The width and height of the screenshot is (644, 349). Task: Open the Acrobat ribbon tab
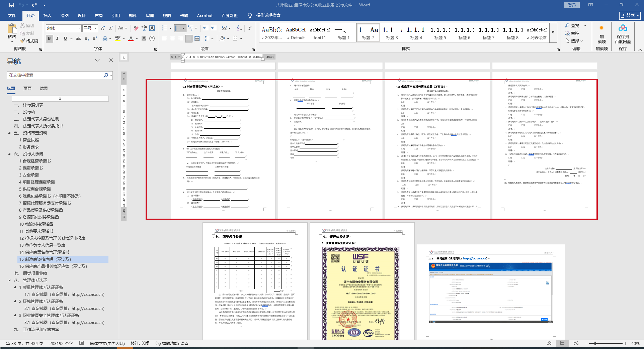pyautogui.click(x=205, y=15)
